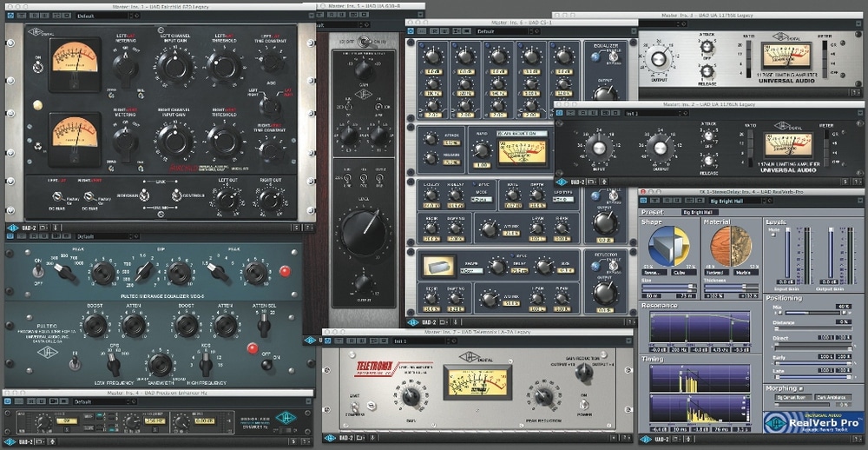Click the bypass power icon in CS-1 window toolbar
The width and height of the screenshot is (868, 450).
(411, 31)
